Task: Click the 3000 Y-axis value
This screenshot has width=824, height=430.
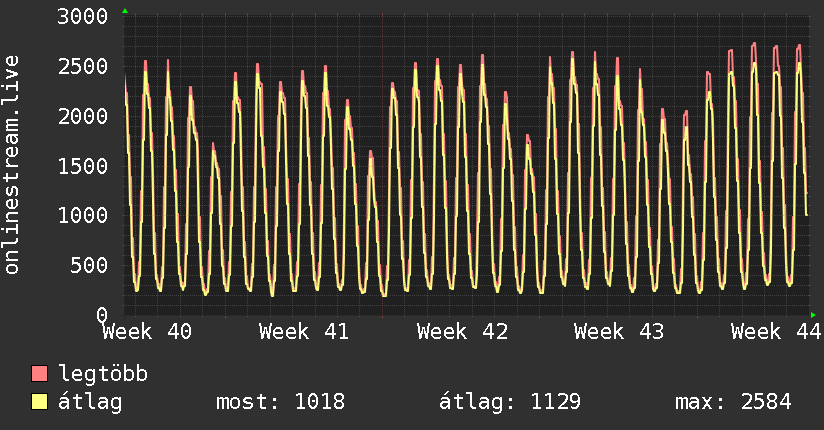Action: (83, 16)
